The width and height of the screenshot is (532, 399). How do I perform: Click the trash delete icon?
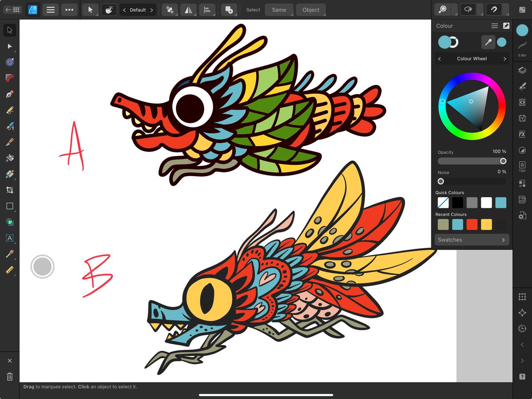click(10, 377)
